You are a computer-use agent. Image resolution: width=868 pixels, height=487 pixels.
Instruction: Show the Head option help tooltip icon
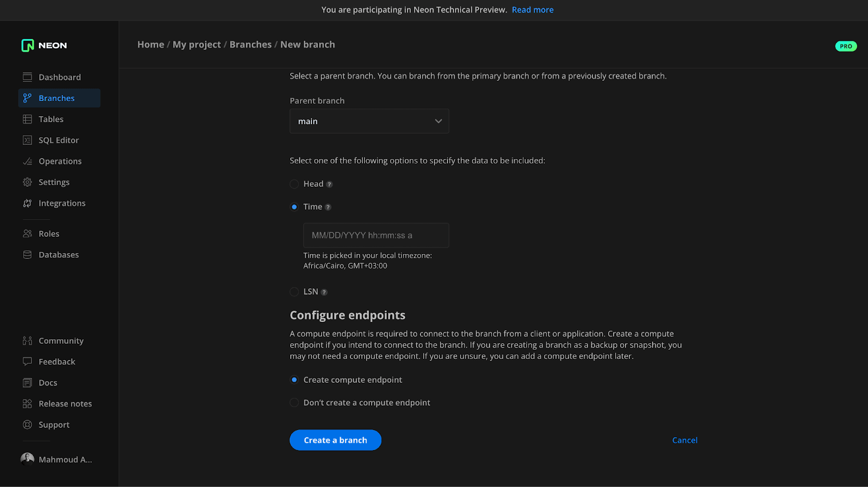329,185
